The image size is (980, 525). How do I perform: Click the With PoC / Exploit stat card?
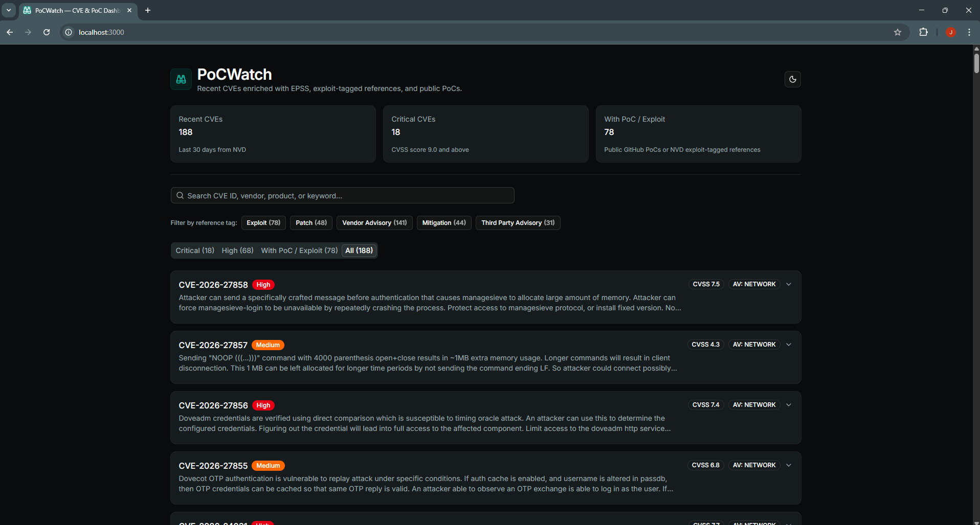tap(699, 134)
